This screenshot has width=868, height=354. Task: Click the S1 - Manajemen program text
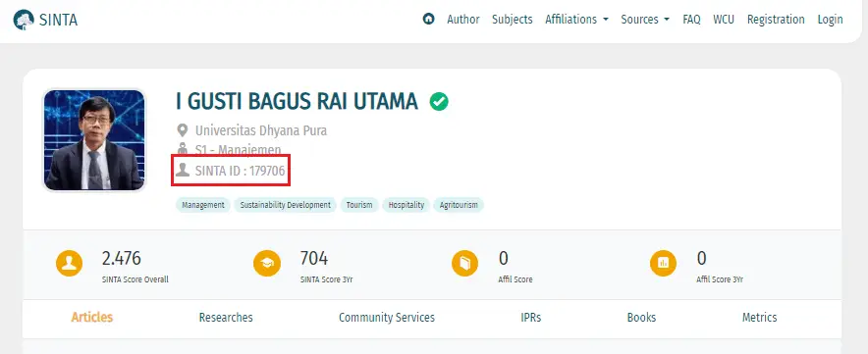click(238, 149)
